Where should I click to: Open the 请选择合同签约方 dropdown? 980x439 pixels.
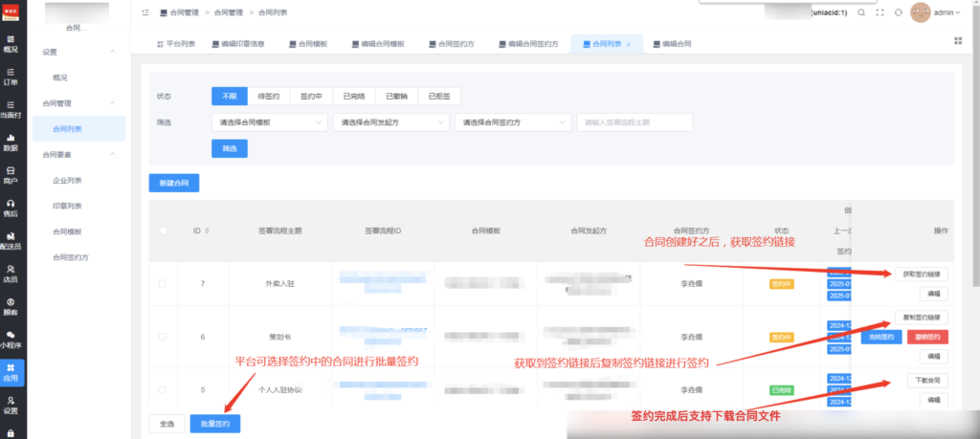pos(513,122)
